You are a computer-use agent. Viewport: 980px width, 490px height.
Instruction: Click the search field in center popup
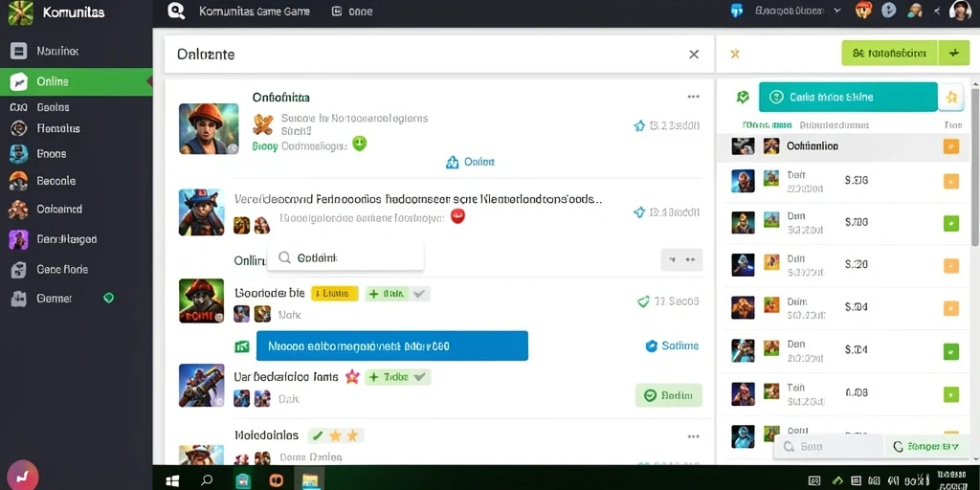(x=345, y=257)
